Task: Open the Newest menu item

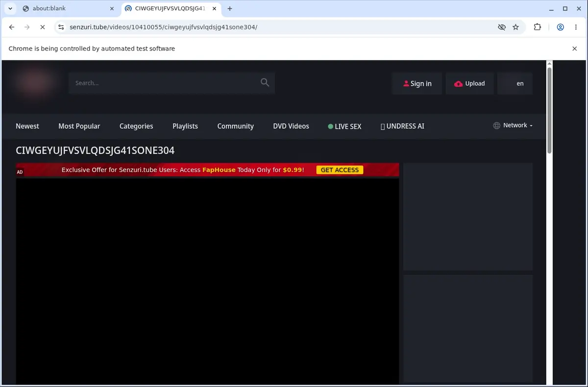Action: [x=27, y=126]
